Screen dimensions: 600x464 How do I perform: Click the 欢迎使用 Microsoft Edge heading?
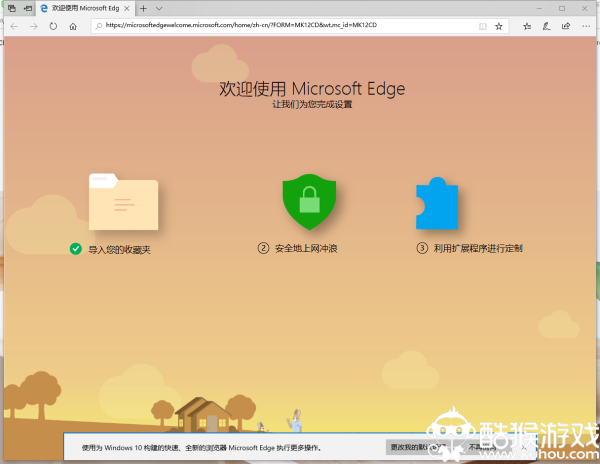312,89
